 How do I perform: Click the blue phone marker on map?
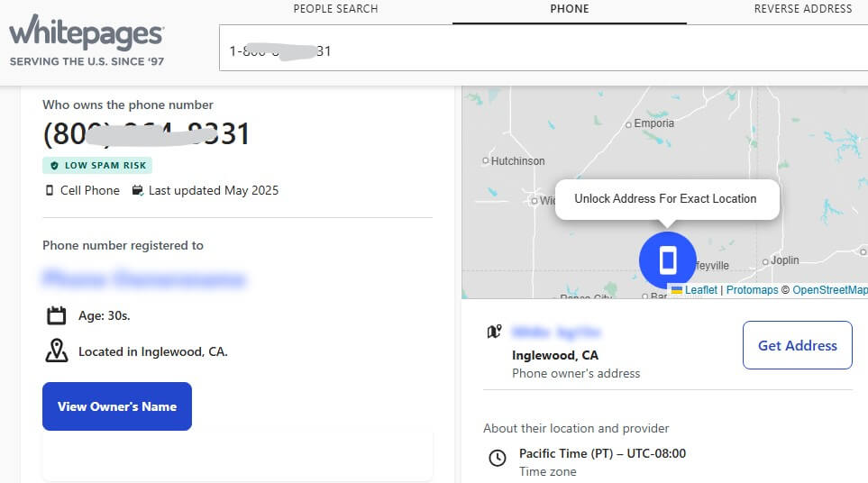(x=668, y=260)
